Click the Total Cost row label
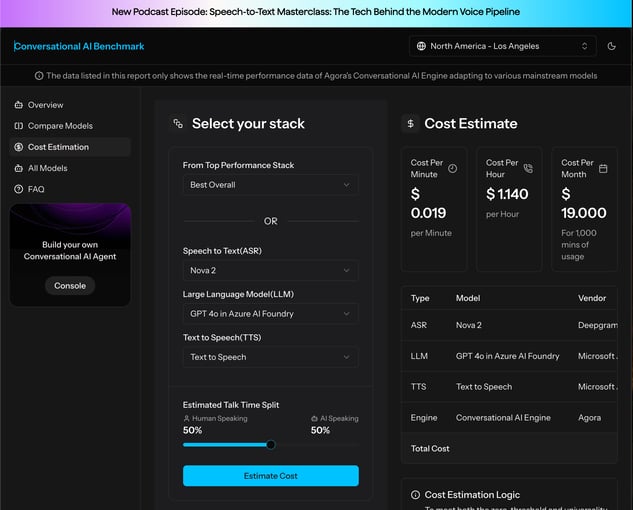This screenshot has width=633, height=510. pyautogui.click(x=430, y=449)
